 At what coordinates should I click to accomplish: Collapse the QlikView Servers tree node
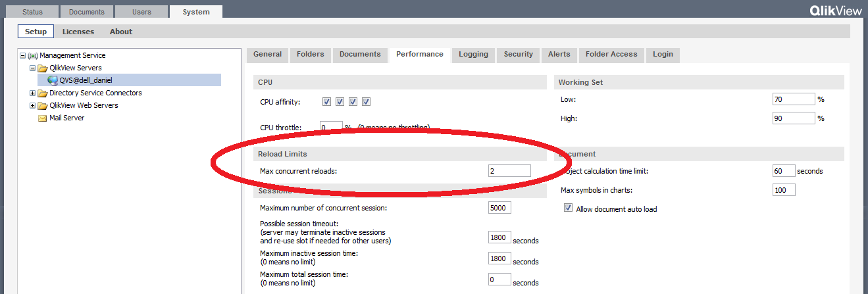click(32, 68)
